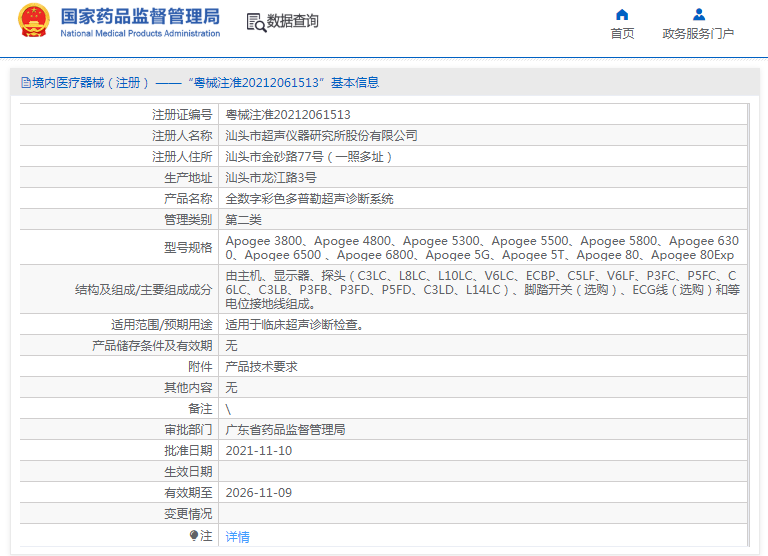
Task: Click the 产品储存条件及有效期 label
Action: pos(152,346)
